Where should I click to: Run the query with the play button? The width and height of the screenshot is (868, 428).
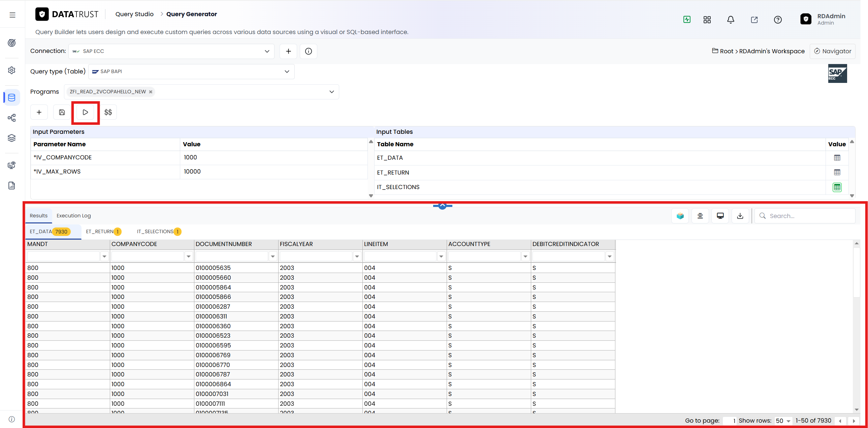85,112
